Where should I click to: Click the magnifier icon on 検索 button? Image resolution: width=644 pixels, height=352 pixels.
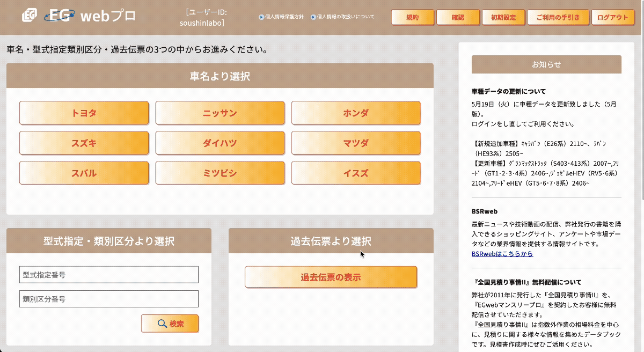[162, 324]
